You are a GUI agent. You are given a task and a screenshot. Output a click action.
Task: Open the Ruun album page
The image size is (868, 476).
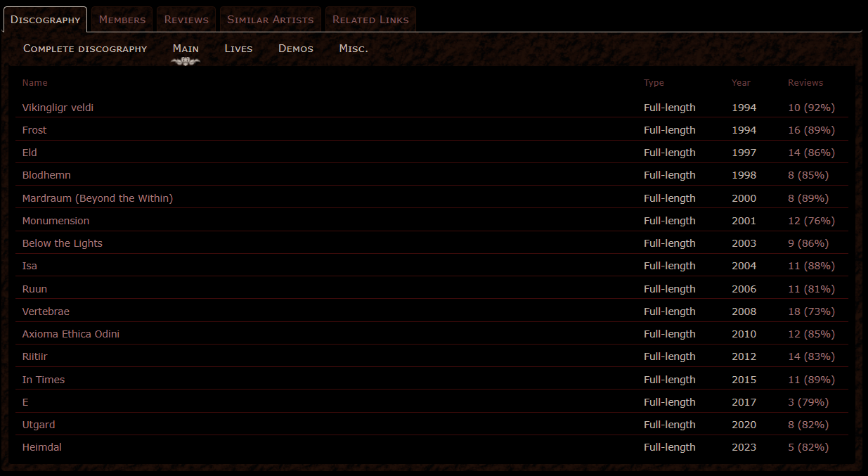pyautogui.click(x=35, y=289)
